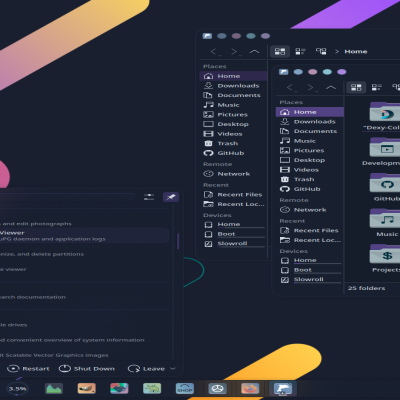Select the GitHub folder icon in file view
Screen dimensions: 400x400
(386, 183)
